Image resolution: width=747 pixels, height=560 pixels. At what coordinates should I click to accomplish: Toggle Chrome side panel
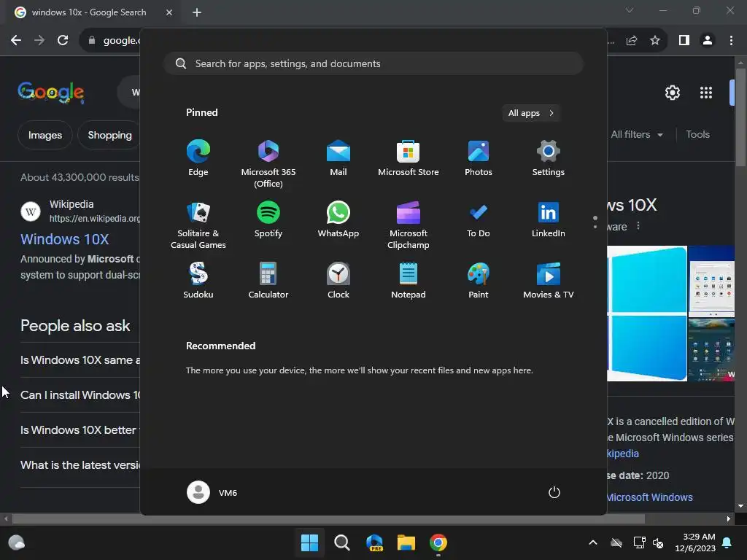(684, 41)
